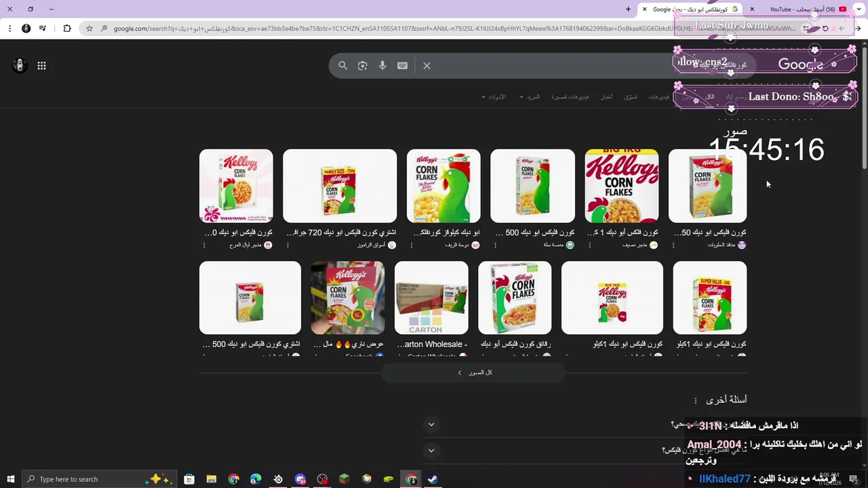Viewport: 868px width, 488px height.
Task: Open the Family Size 720 Corn Flakes thumbnail
Action: click(x=340, y=186)
